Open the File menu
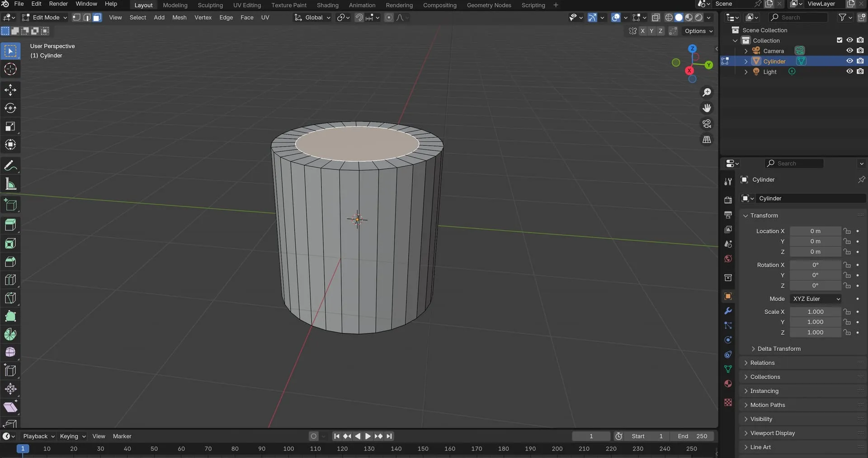This screenshot has height=458, width=868. (19, 4)
